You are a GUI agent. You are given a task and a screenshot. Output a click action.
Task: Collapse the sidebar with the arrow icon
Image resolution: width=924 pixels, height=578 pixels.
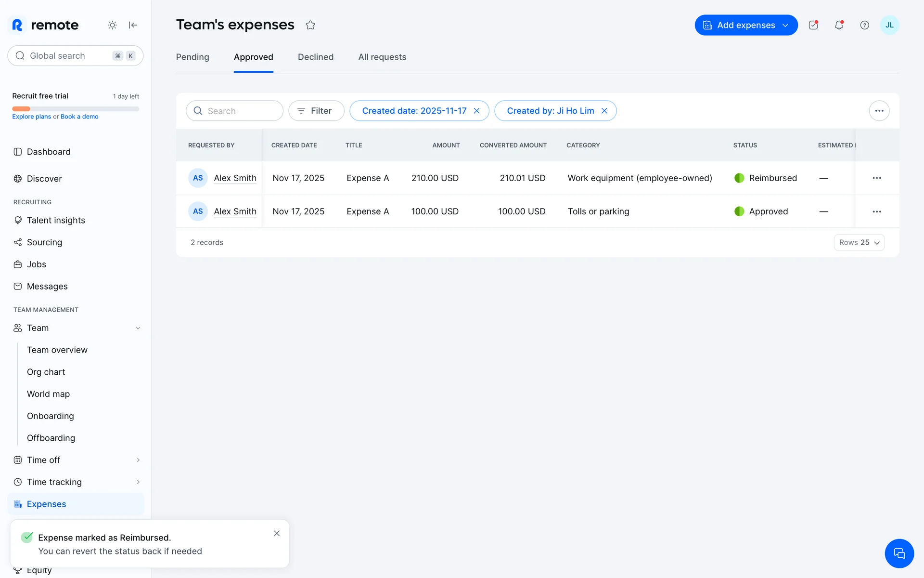(x=133, y=25)
